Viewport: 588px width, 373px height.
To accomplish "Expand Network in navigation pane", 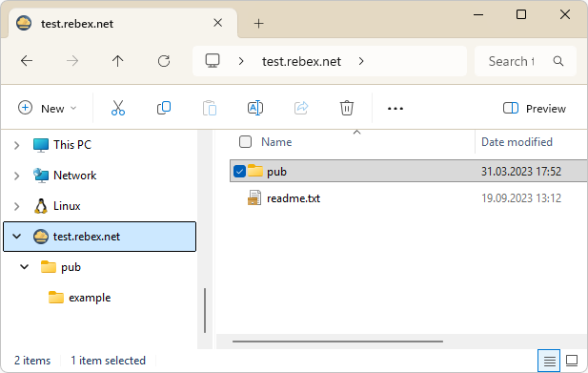I will [17, 176].
